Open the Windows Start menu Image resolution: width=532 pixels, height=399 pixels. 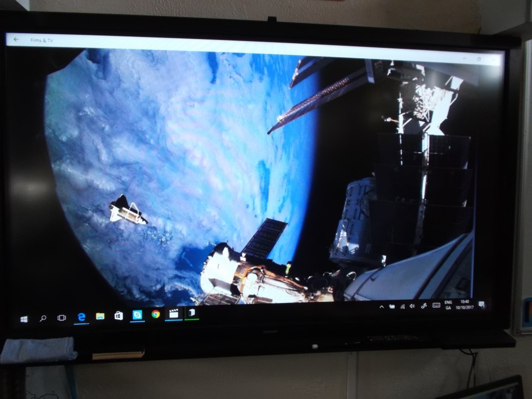24,318
